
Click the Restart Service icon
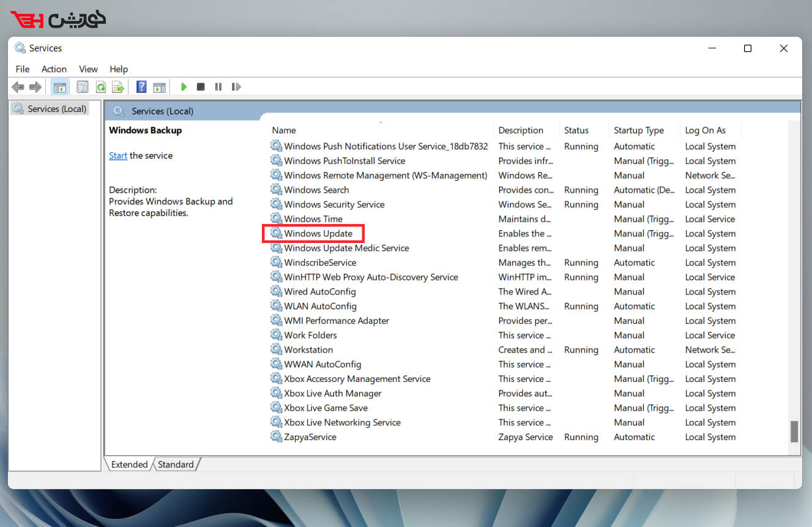tap(236, 87)
